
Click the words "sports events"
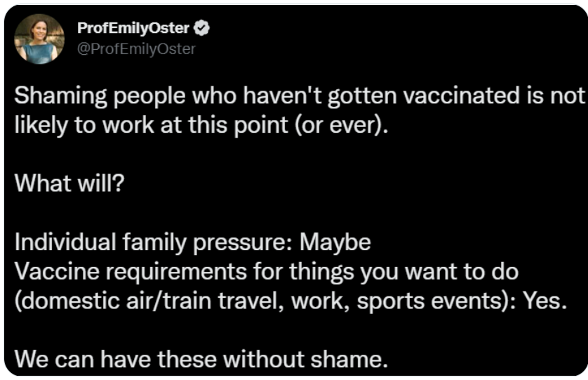[x=429, y=302]
